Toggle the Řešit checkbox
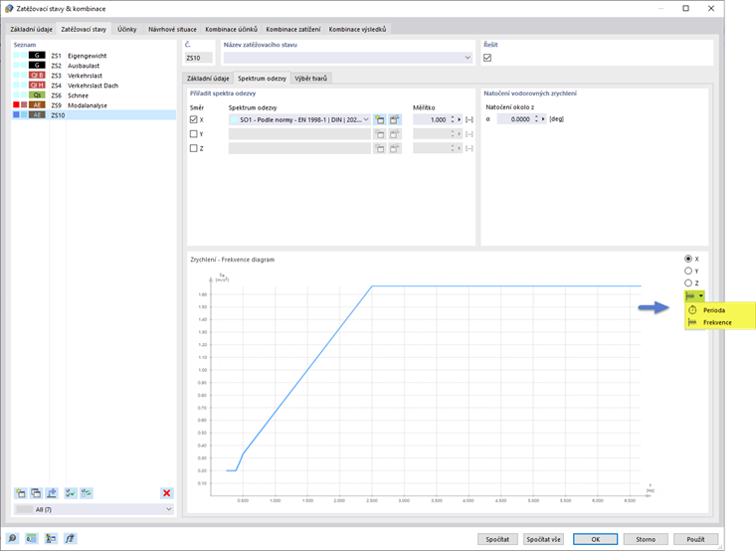This screenshot has height=551, width=756. 487,58
